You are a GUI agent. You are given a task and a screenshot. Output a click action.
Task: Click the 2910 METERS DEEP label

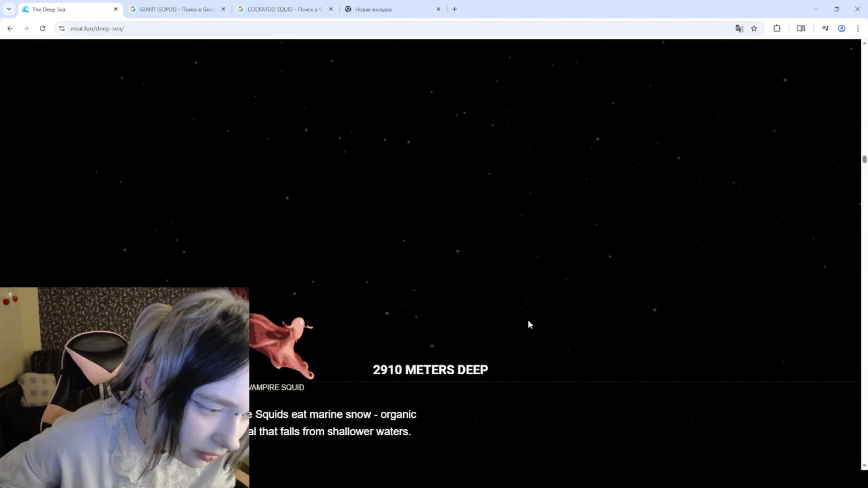(x=430, y=370)
